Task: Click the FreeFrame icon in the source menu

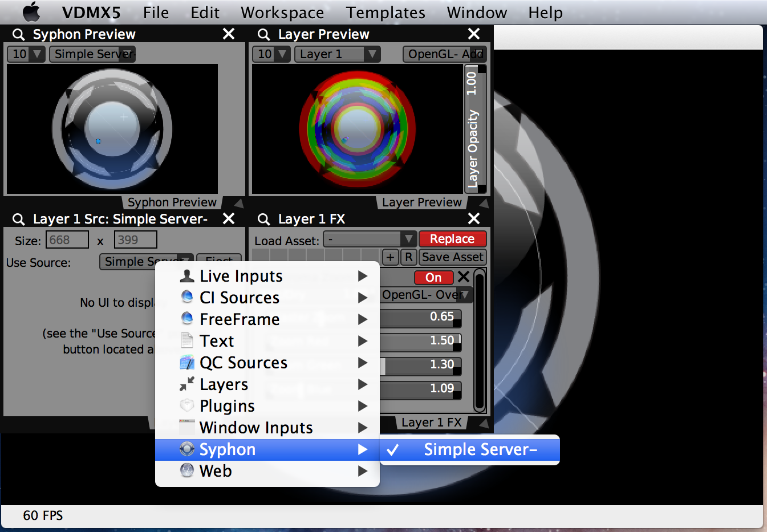Action: point(186,319)
